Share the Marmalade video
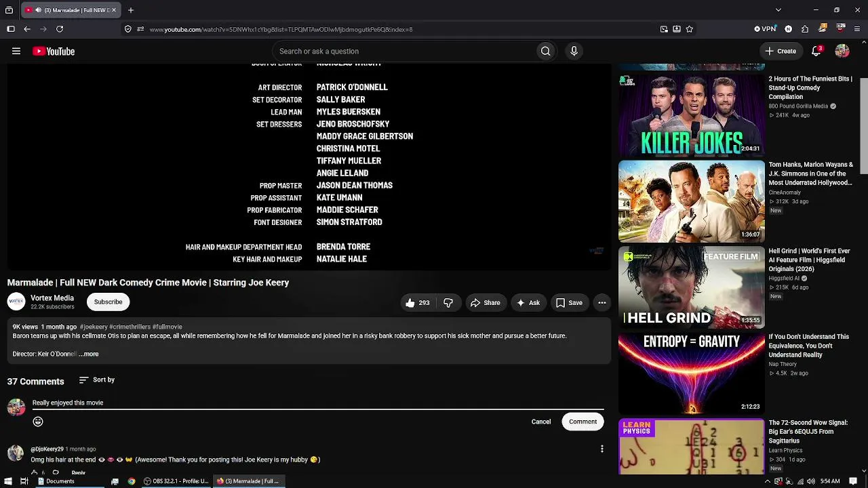 pyautogui.click(x=486, y=303)
